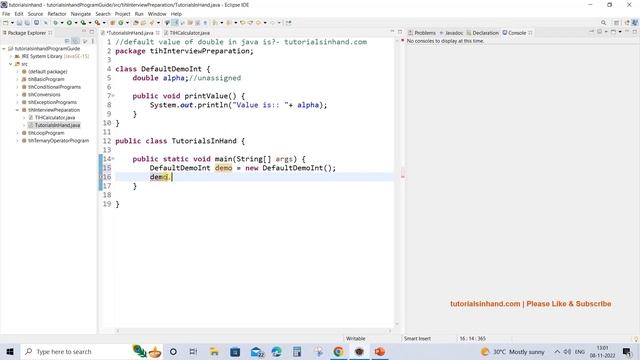
Task: Click the 30°C Mostly sunny weather widget
Action: (512, 352)
